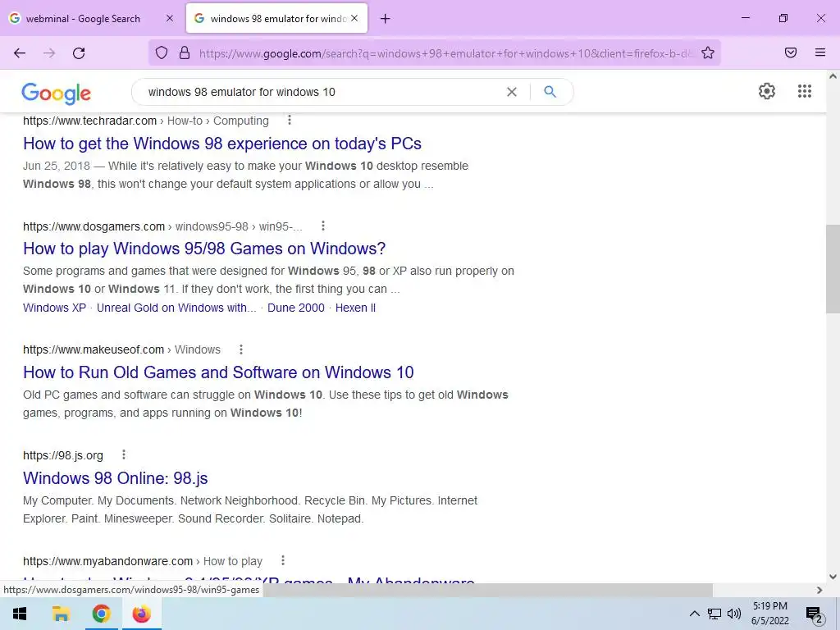Open options for the 98.js.org result

(124, 454)
